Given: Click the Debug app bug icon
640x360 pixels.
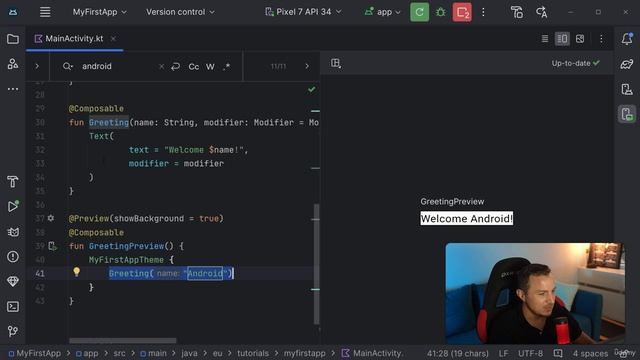Looking at the screenshot, I should pyautogui.click(x=440, y=12).
